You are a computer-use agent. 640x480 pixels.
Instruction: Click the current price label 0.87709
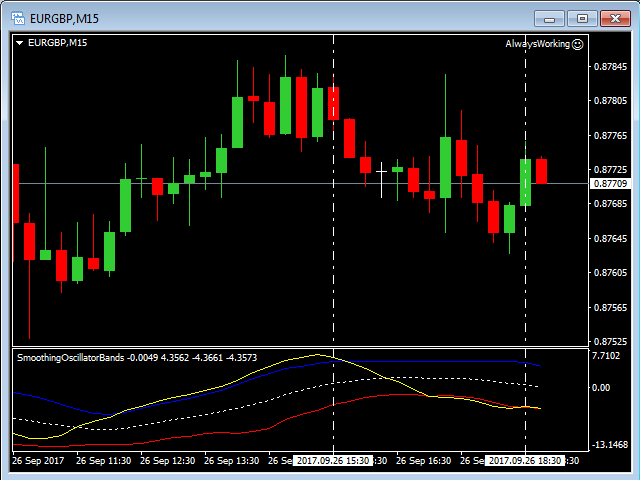coord(610,184)
